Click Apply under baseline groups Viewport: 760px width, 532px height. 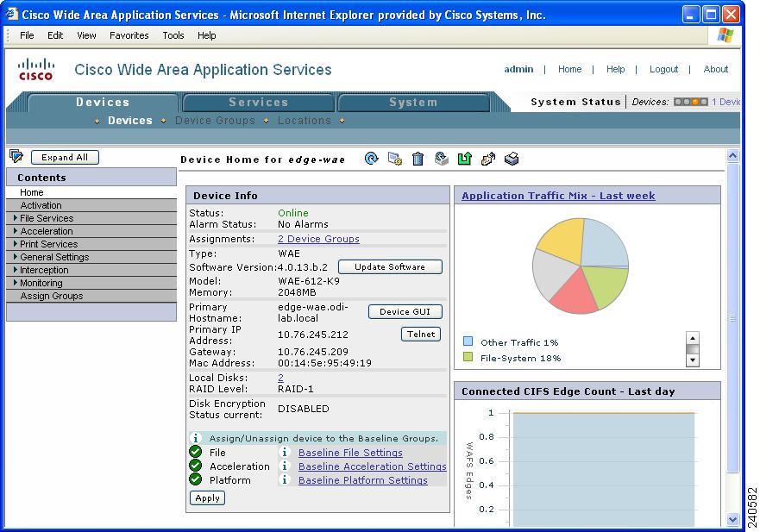207,498
